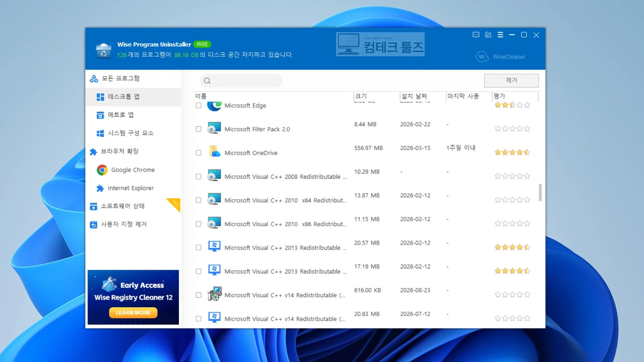Screen dimensions: 644x362
Task: Click the Visual C++ 2010 x64 icon
Action: tap(214, 199)
